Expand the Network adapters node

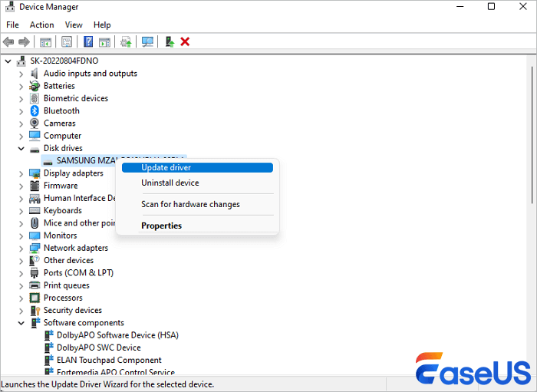click(x=21, y=249)
